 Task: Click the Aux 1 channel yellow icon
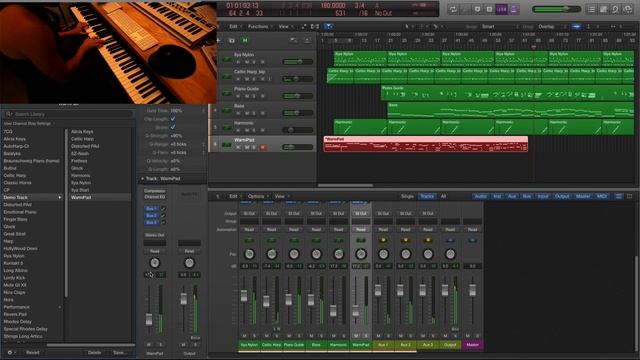383,240
